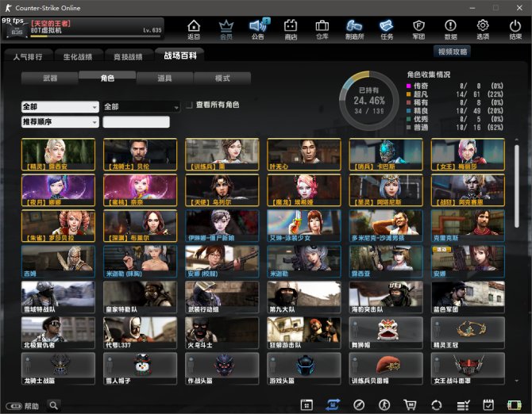Screen dimensions: 532x414
Task: Open the 选项 options gear icon
Action: 483,30
